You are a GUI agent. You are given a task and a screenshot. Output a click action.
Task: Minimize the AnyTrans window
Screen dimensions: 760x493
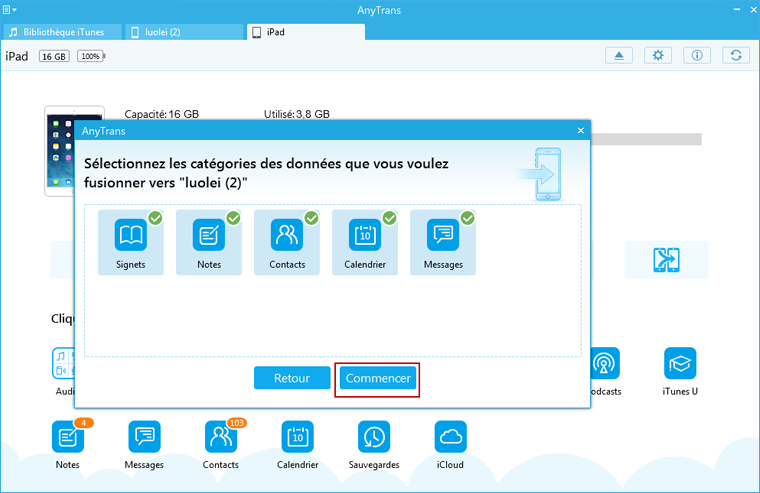click(737, 10)
